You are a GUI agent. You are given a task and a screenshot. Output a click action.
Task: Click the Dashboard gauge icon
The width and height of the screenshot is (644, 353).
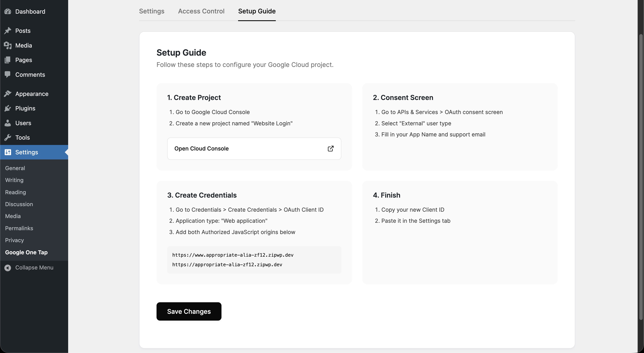8,12
